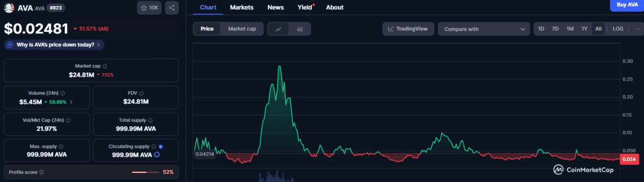Click the Max. supply info icon

click(x=60, y=147)
